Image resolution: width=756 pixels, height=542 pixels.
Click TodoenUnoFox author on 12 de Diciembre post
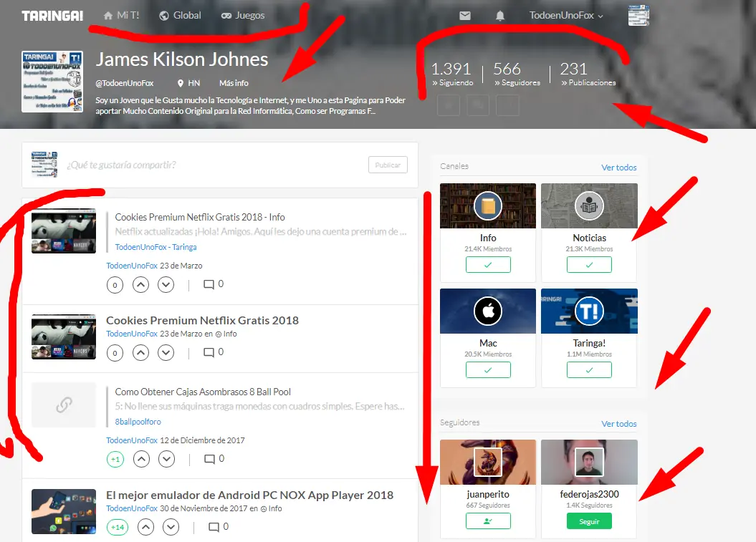point(132,440)
